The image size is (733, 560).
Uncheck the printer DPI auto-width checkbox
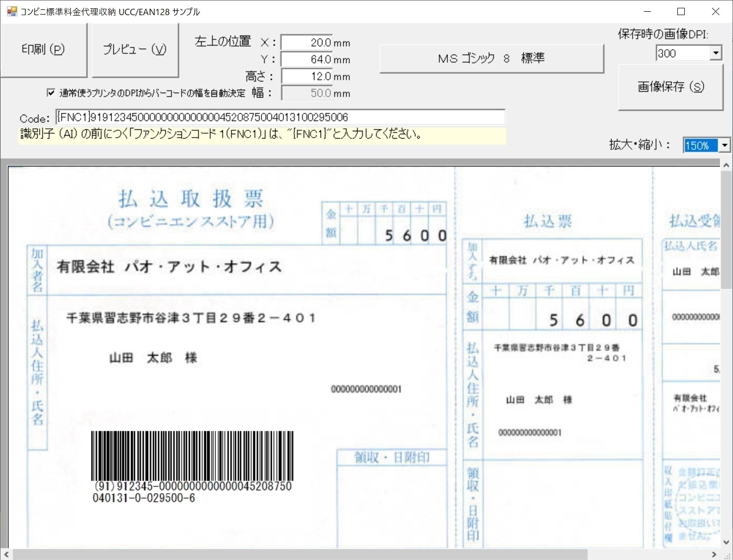point(51,92)
